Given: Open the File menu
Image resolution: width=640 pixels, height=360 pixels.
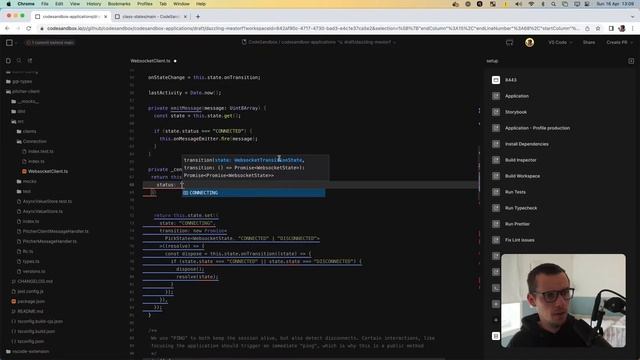Looking at the screenshot, I should point(45,4).
